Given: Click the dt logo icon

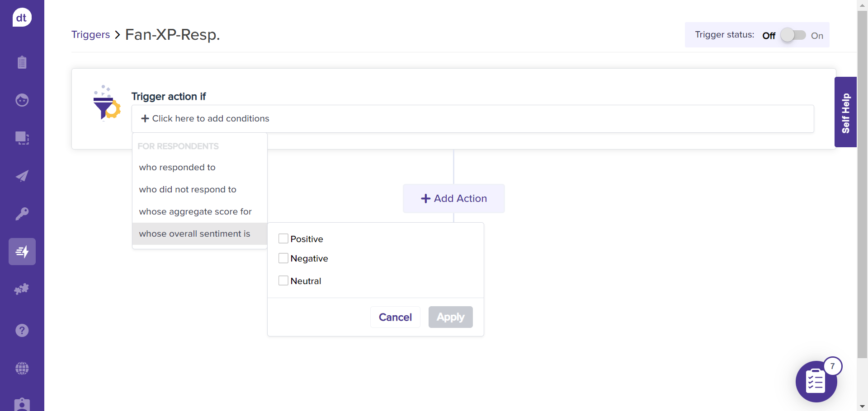Looking at the screenshot, I should click(x=22, y=18).
